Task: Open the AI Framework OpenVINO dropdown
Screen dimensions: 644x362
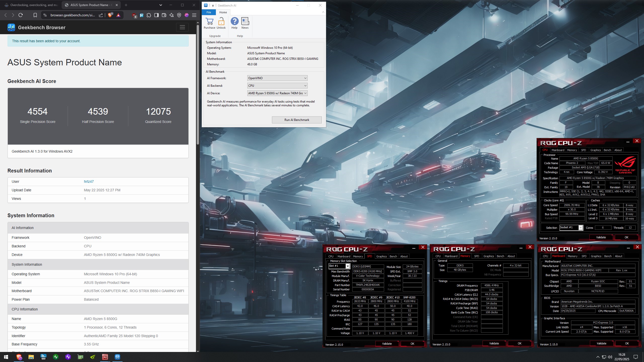Action: point(277,78)
